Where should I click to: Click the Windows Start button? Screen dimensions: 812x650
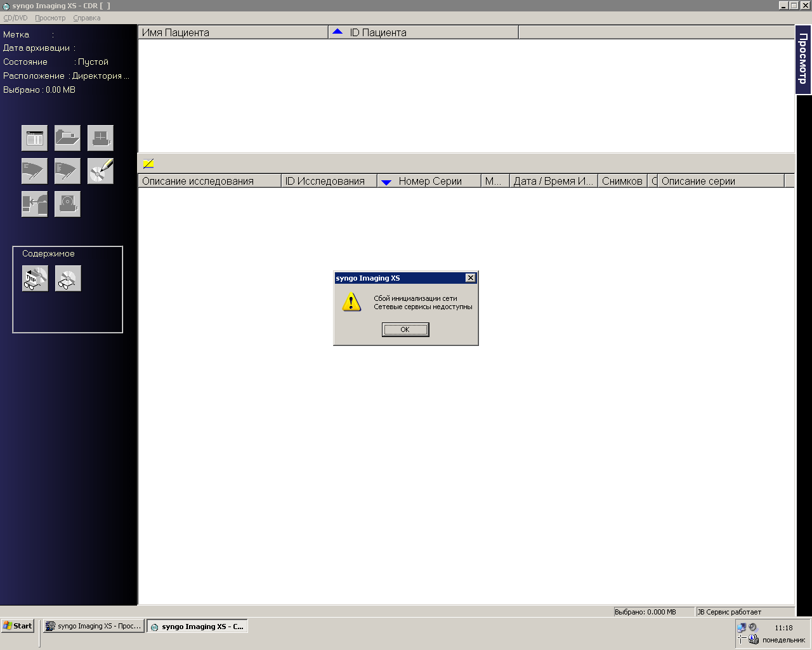(18, 626)
